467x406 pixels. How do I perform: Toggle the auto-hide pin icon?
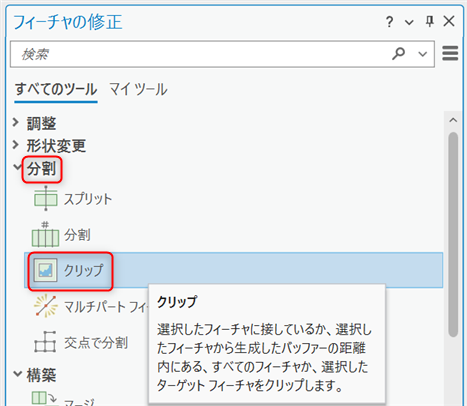click(x=430, y=22)
